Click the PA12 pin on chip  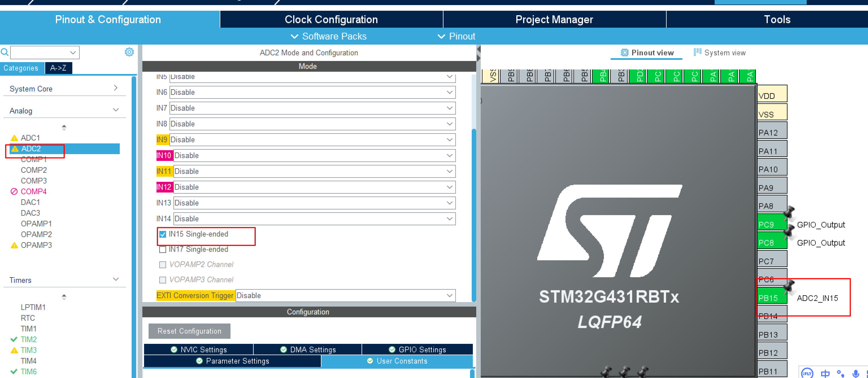pyautogui.click(x=772, y=130)
